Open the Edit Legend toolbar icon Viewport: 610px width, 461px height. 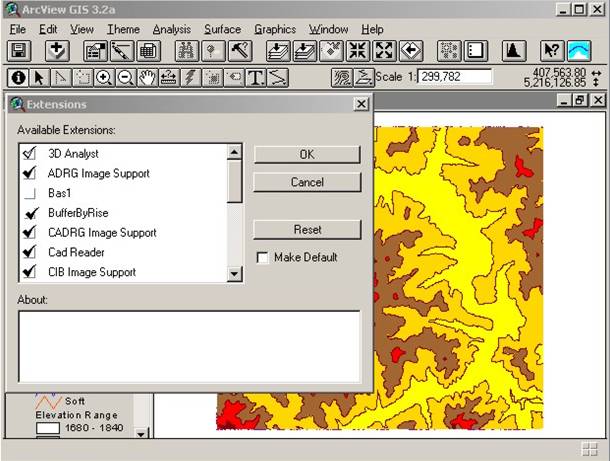click(122, 51)
